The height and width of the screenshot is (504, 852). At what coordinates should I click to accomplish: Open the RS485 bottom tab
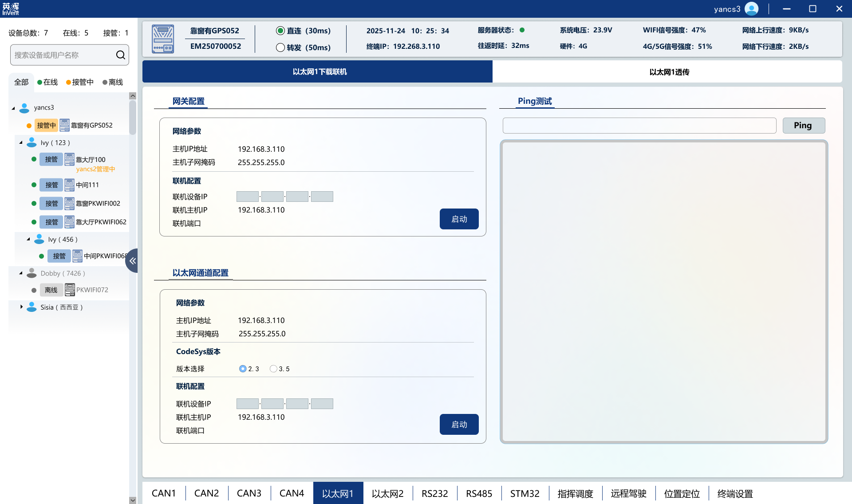click(479, 493)
